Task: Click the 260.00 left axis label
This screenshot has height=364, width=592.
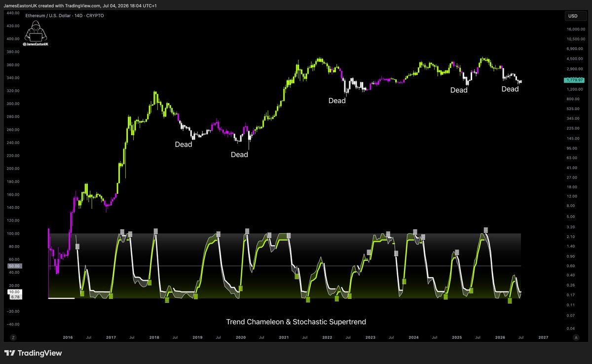Action: pos(13,130)
